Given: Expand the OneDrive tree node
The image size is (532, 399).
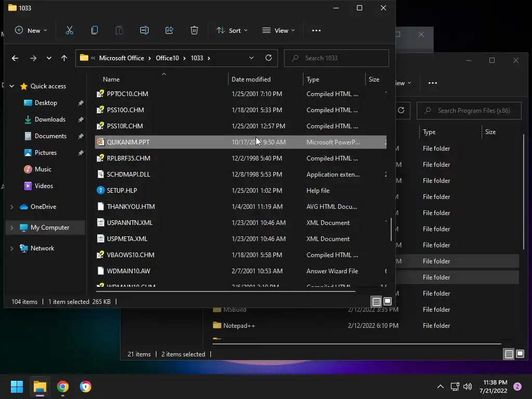Looking at the screenshot, I should [12, 207].
